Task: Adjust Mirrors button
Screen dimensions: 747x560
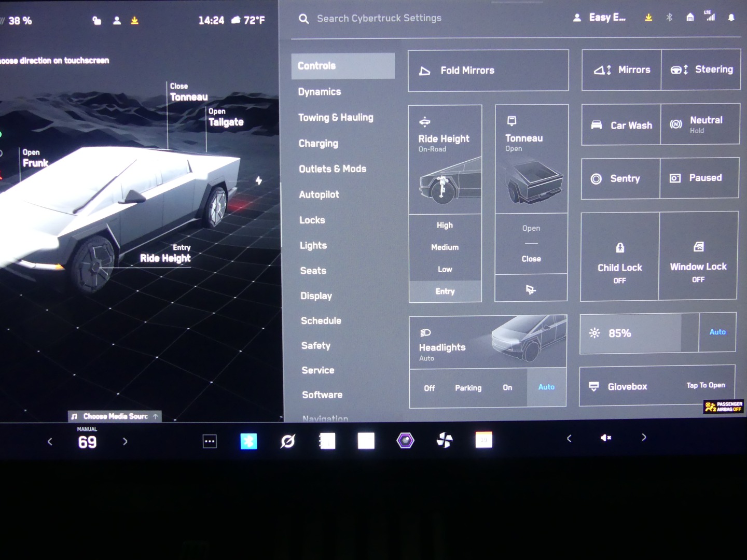Action: (621, 70)
